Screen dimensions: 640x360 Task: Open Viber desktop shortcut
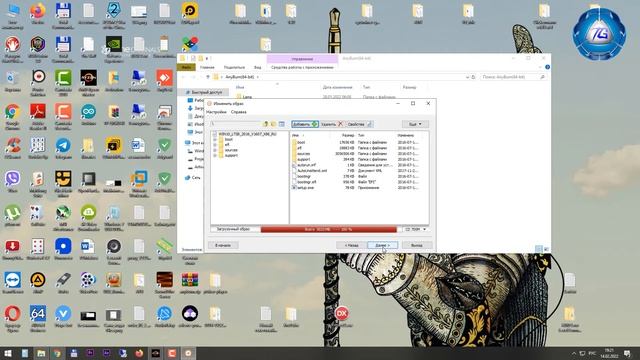point(12,183)
